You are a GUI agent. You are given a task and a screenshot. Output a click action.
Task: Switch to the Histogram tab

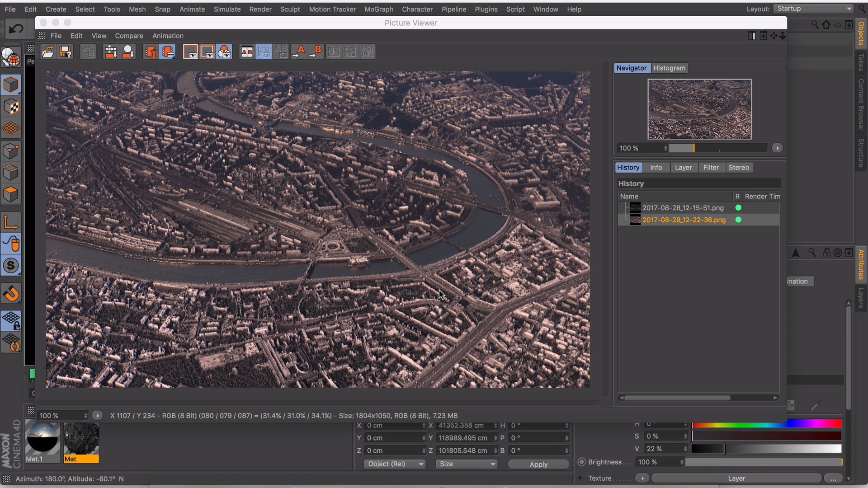pyautogui.click(x=669, y=68)
